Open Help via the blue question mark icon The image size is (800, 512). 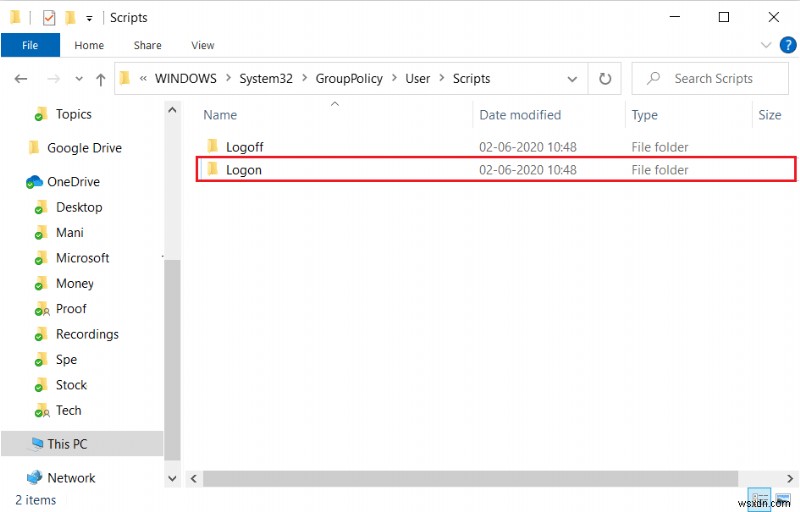tap(788, 45)
